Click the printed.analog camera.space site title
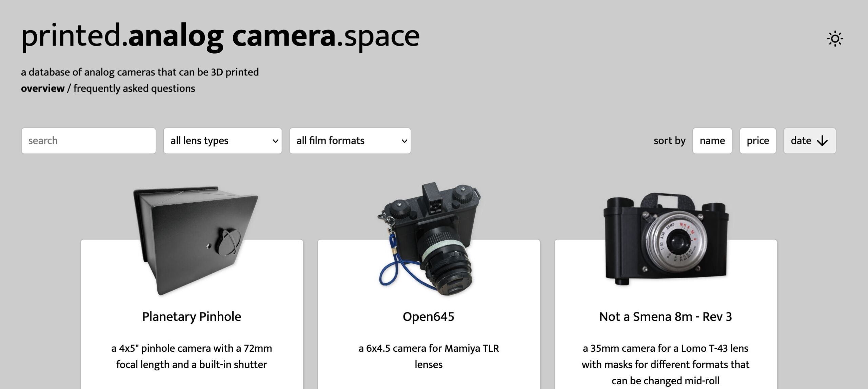The width and height of the screenshot is (868, 389). pyautogui.click(x=220, y=37)
